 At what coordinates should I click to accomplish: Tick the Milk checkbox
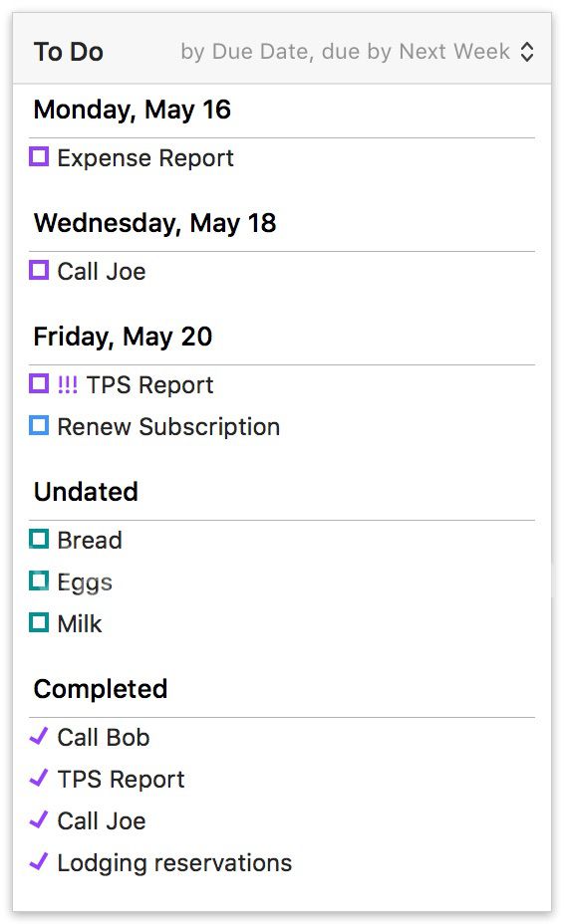coord(39,622)
